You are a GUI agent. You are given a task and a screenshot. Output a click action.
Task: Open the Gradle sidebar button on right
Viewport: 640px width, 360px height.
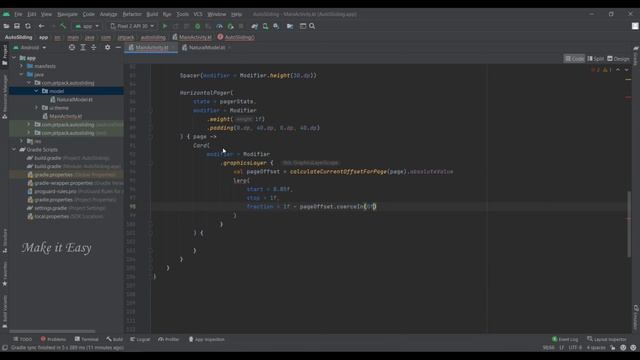(x=636, y=56)
